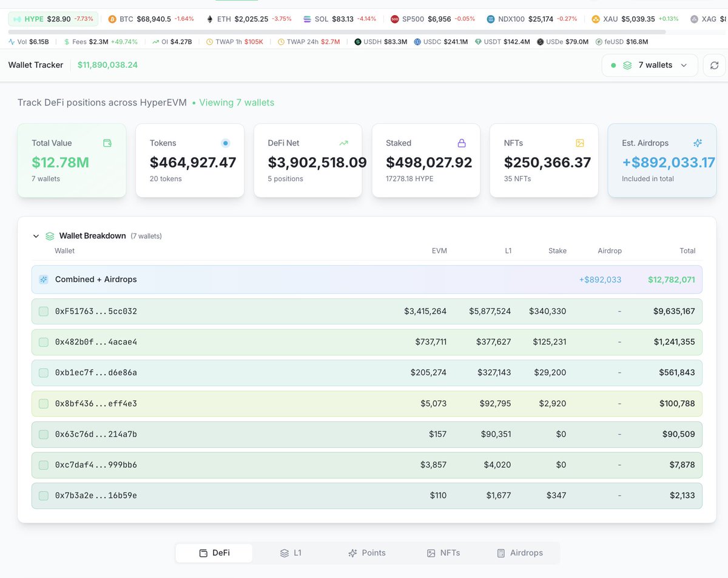This screenshot has height=578, width=728.
Task: Switch to the DeFi tab
Action: click(214, 553)
